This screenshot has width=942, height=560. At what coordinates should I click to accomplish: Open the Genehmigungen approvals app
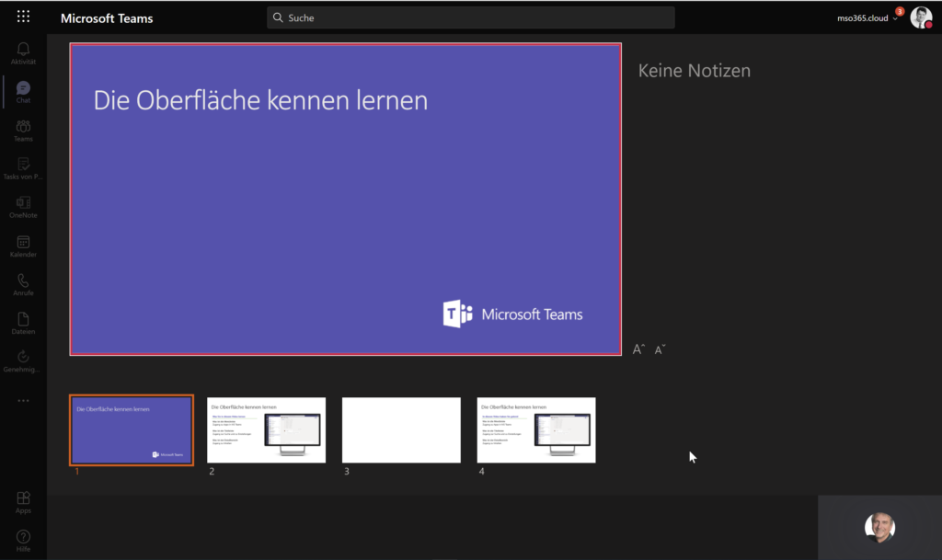(x=23, y=361)
